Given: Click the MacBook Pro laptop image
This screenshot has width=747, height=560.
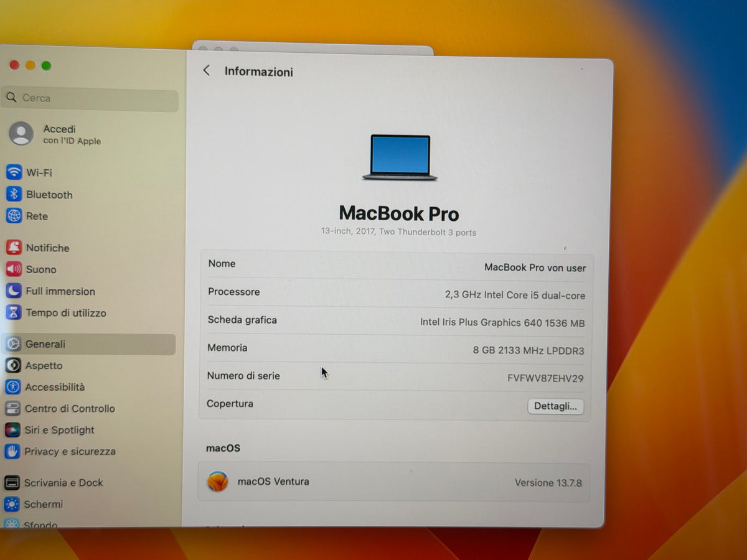Looking at the screenshot, I should (400, 157).
